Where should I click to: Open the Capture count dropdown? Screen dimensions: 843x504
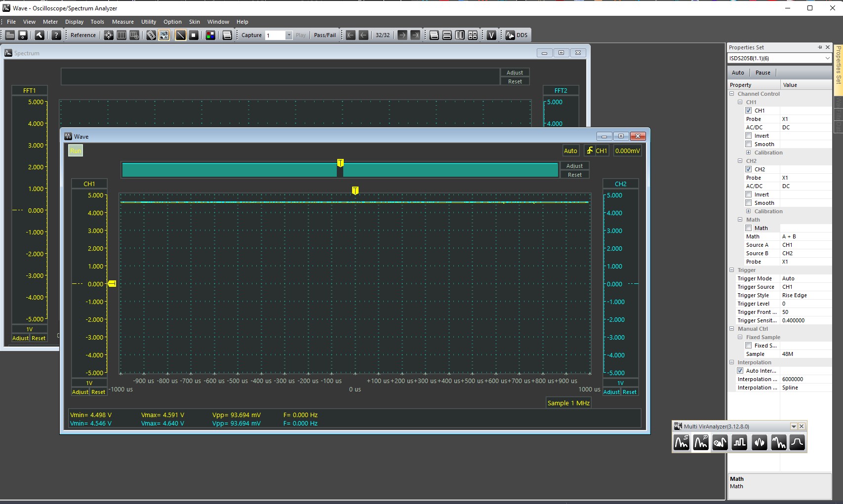coord(289,35)
